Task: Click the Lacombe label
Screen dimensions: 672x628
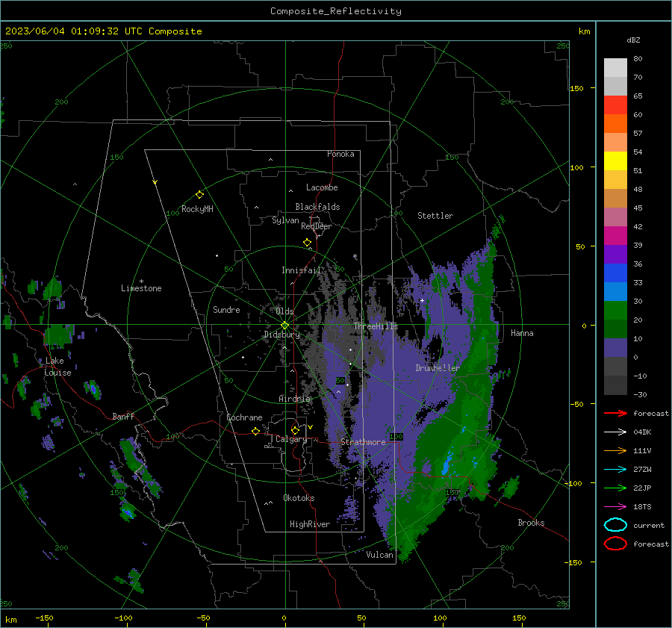Action: 322,187
